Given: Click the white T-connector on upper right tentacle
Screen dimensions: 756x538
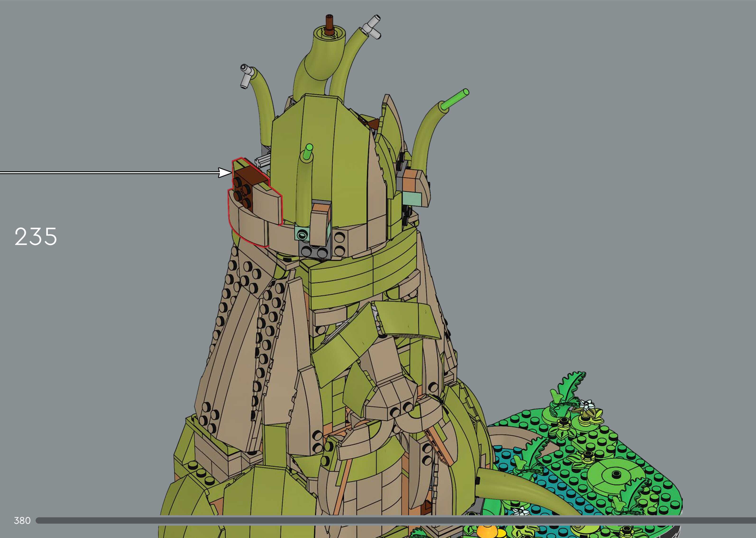Looking at the screenshot, I should [372, 28].
